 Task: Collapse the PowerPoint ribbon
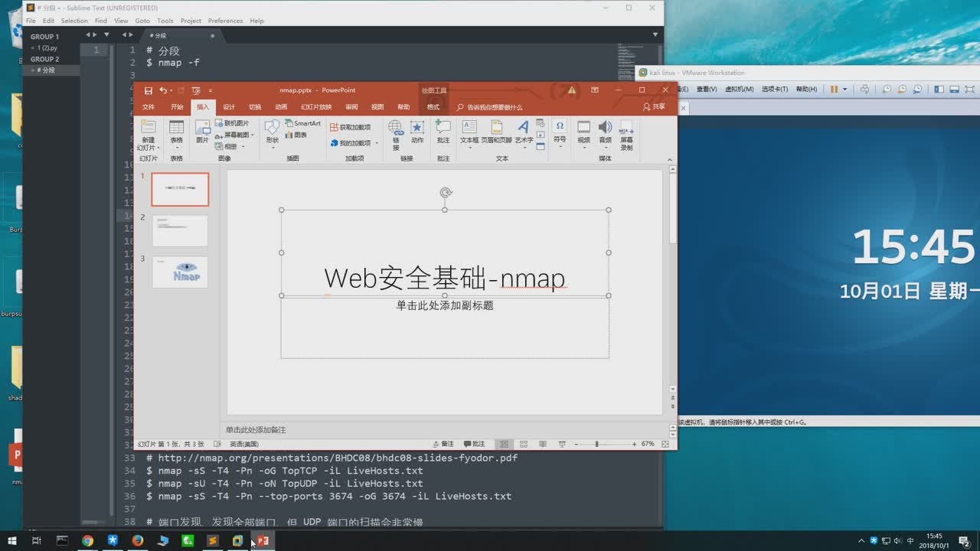[670, 160]
